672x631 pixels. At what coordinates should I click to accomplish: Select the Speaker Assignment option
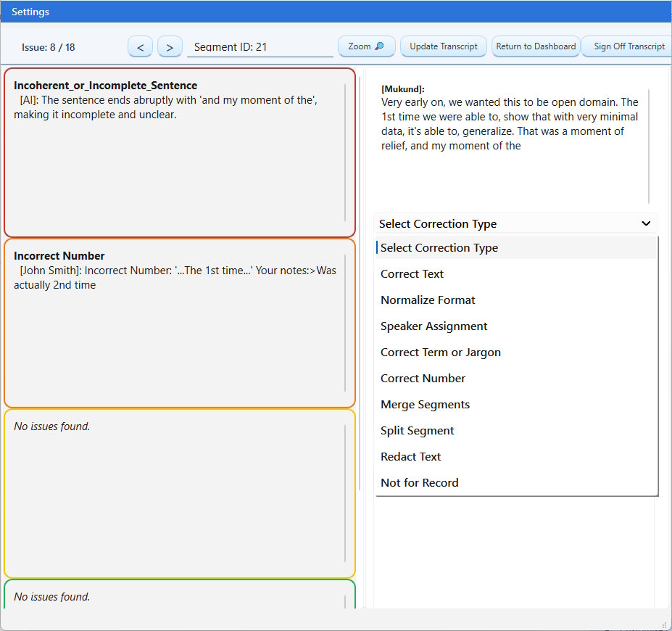[x=516, y=326]
